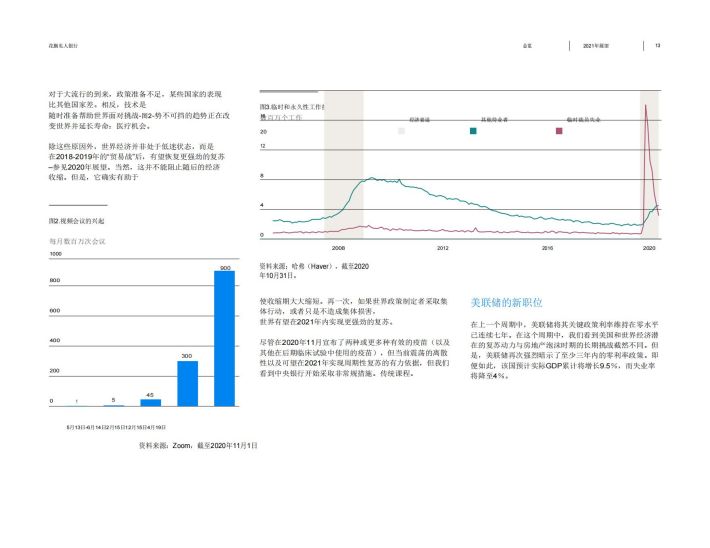
Task: Click the '5' value label in the bar chart
Action: click(x=113, y=400)
